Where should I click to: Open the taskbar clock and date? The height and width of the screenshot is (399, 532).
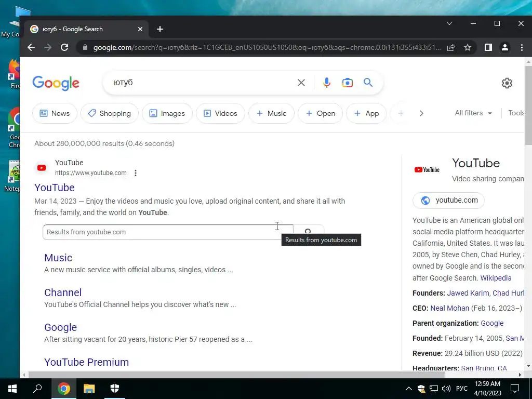coord(487,389)
